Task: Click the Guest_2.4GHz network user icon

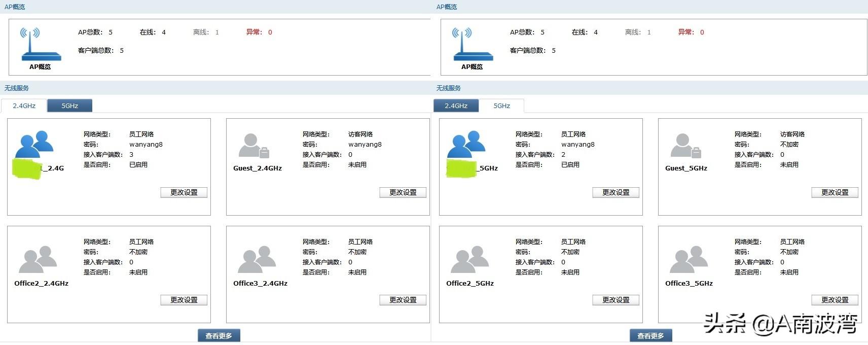Action: coord(254,146)
